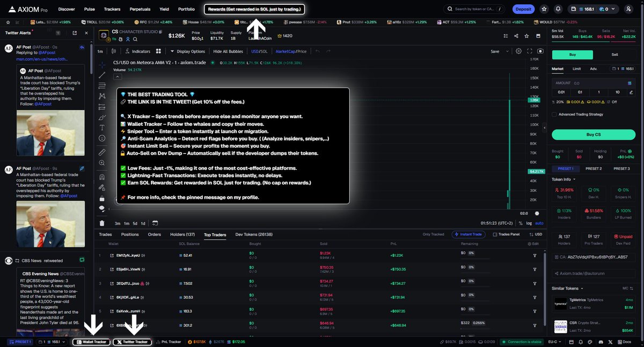
Task: Select the Limit order tab
Action: pos(576,69)
